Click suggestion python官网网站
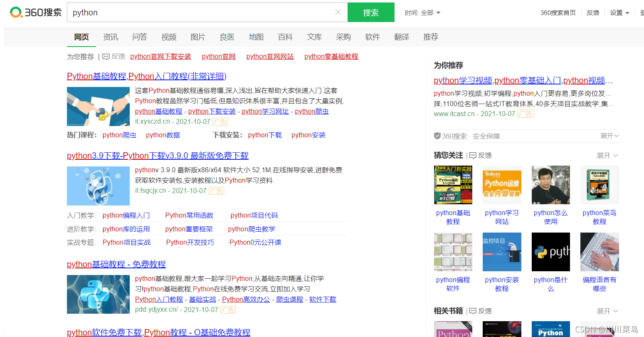 [270, 57]
